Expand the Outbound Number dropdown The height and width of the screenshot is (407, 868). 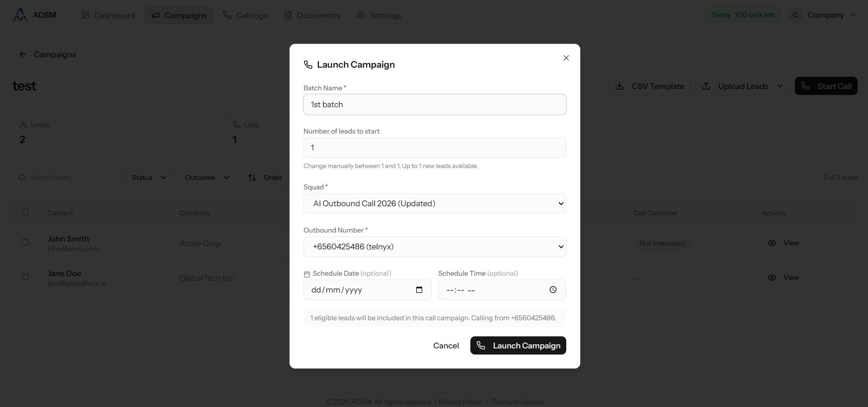click(x=434, y=247)
